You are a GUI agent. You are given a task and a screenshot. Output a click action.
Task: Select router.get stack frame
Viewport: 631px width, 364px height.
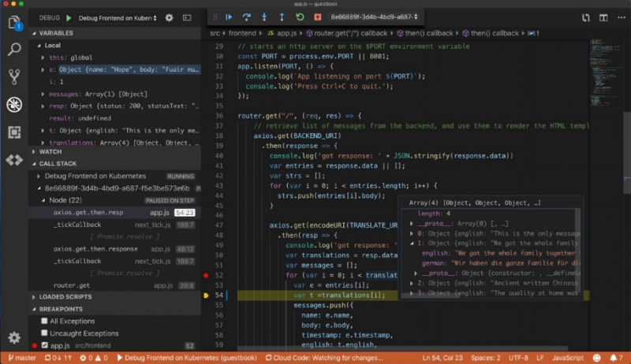click(x=114, y=285)
